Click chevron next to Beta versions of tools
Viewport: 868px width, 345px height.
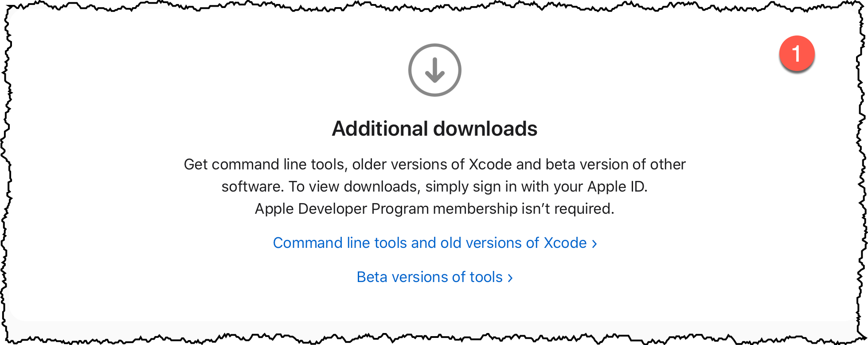pyautogui.click(x=510, y=278)
